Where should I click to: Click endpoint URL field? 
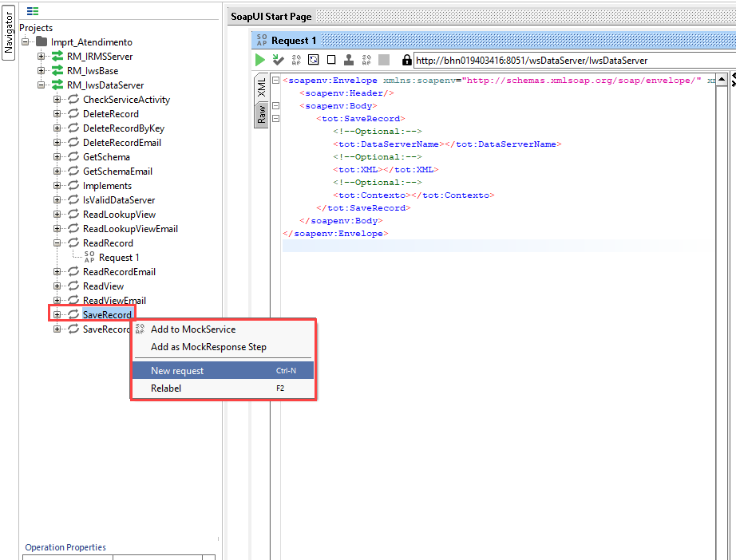click(575, 60)
